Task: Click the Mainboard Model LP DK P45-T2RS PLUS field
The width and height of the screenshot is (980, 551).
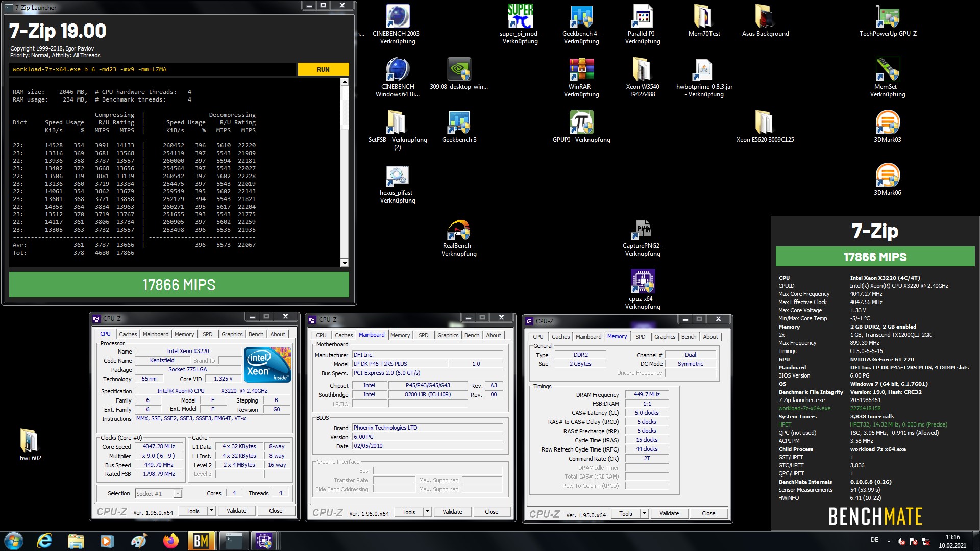Action: click(x=401, y=364)
